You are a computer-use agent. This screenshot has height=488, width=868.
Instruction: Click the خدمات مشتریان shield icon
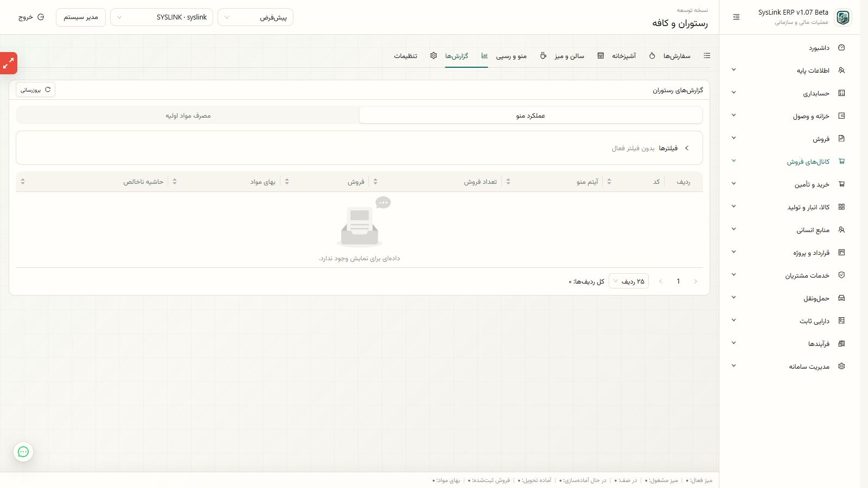841,275
